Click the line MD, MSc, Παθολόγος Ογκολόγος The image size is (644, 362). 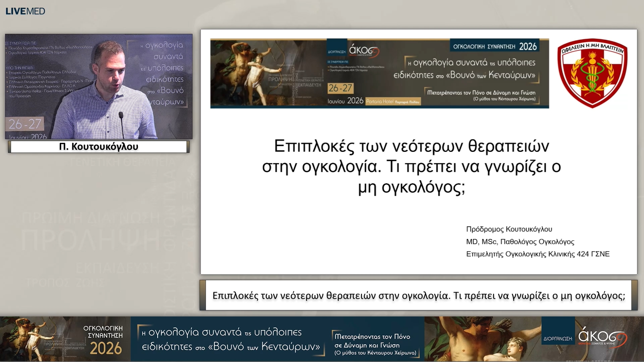pos(520,242)
